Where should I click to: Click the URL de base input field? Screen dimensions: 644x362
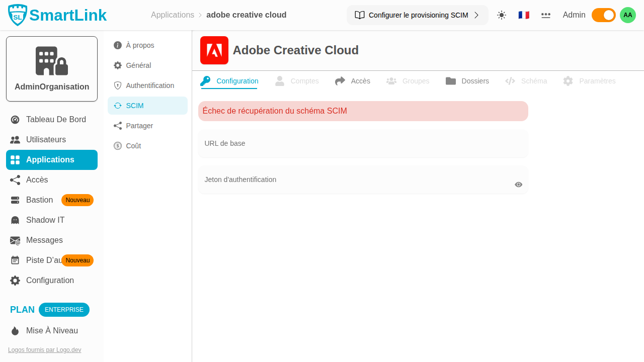363,143
